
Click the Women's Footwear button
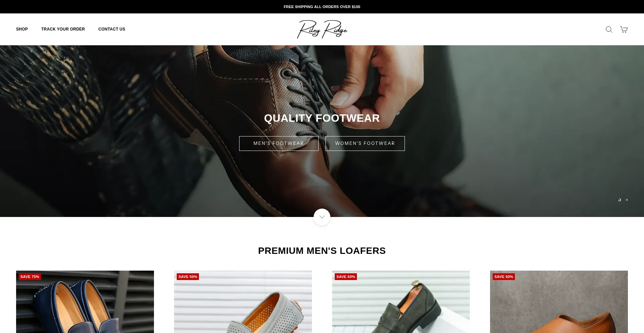[365, 144]
